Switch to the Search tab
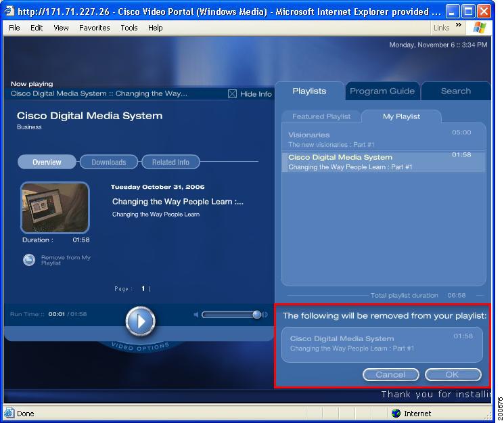The width and height of the screenshot is (504, 423). pyautogui.click(x=456, y=91)
